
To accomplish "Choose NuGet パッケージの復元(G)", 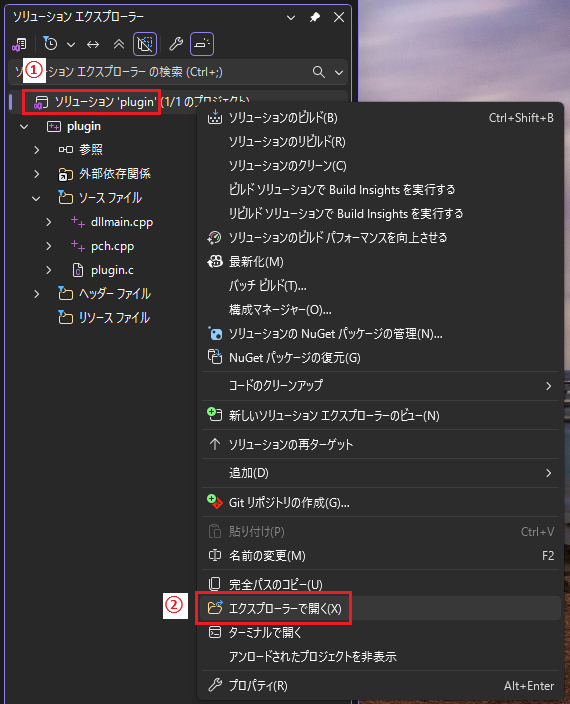I will (380, 358).
